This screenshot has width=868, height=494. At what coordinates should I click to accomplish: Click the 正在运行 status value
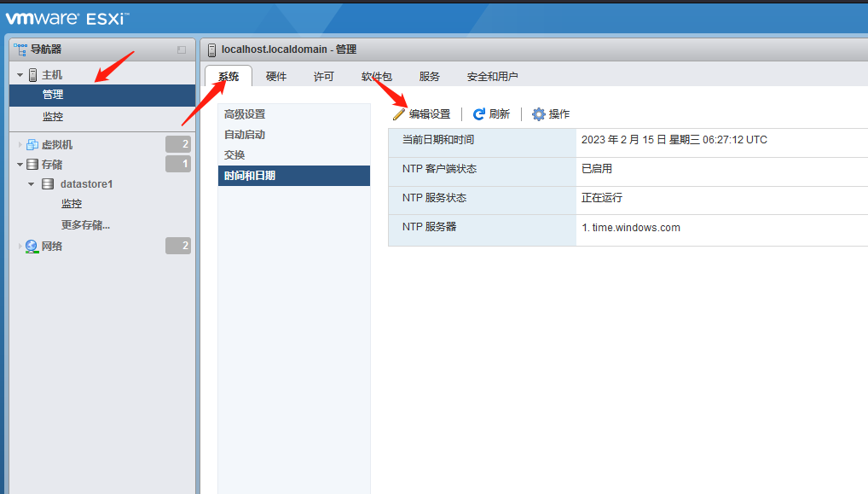coord(602,198)
